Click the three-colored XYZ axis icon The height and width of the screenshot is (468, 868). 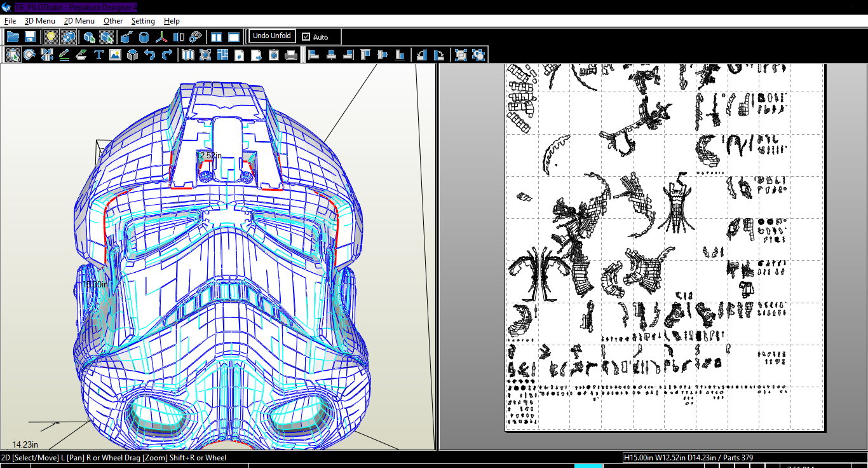[x=161, y=37]
